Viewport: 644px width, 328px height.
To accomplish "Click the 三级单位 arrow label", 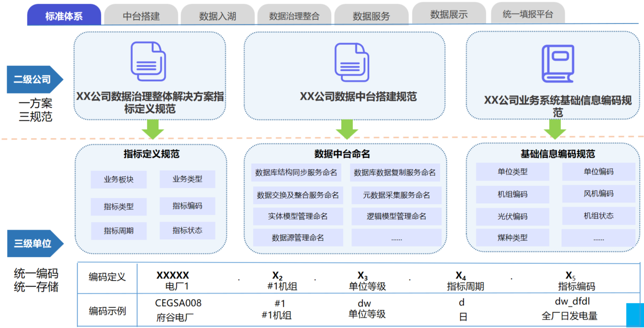I will click(x=35, y=244).
